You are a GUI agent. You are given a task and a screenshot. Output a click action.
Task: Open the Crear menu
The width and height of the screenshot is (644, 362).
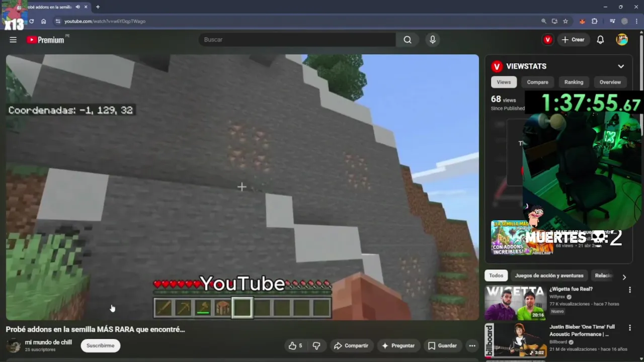[x=573, y=40]
